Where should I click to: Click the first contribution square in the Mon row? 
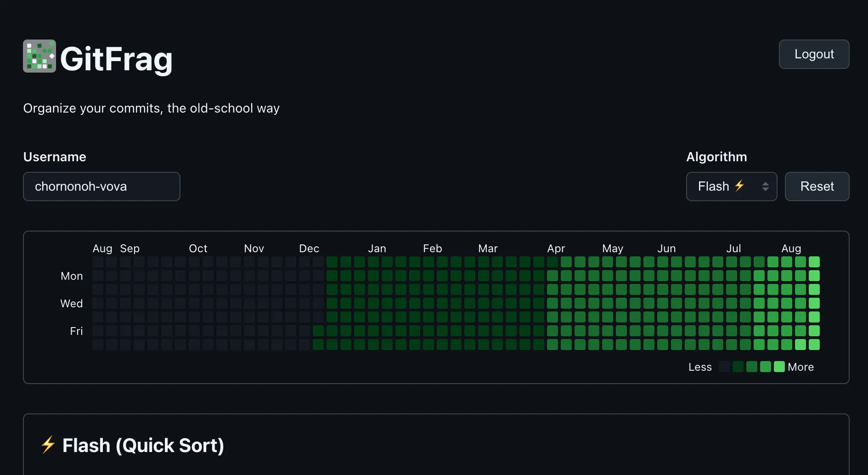98,275
